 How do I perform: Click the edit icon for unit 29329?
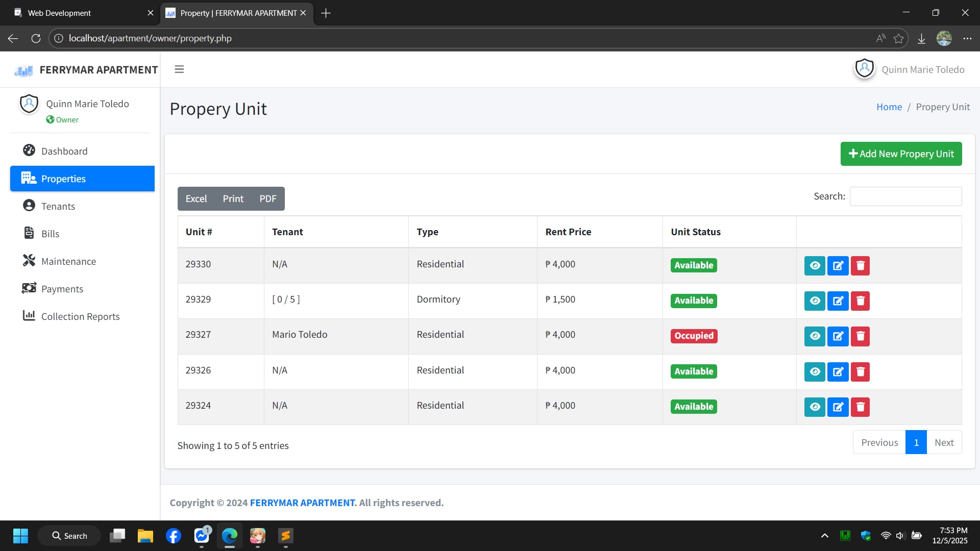(x=838, y=300)
